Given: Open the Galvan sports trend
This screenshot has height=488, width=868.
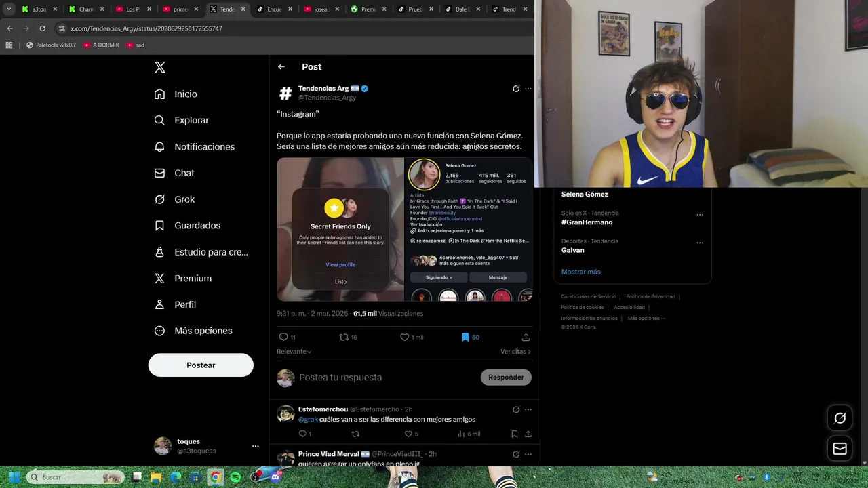Looking at the screenshot, I should point(573,250).
